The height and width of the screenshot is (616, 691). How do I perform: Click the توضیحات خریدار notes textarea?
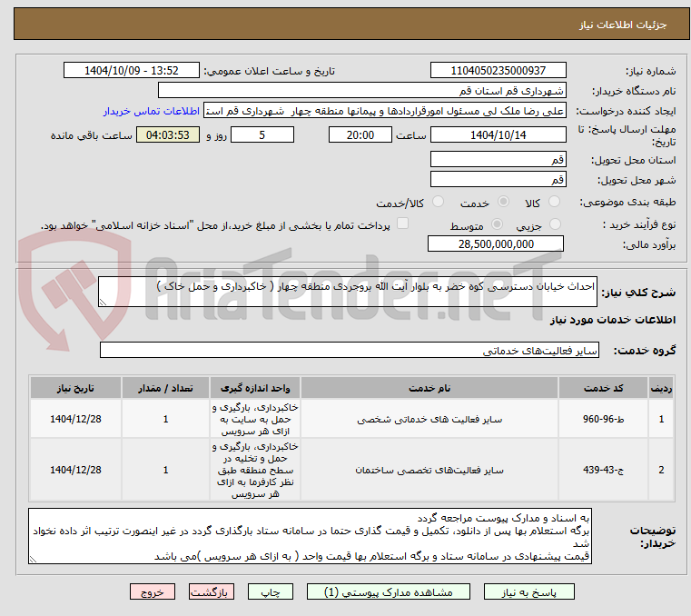pos(310,536)
